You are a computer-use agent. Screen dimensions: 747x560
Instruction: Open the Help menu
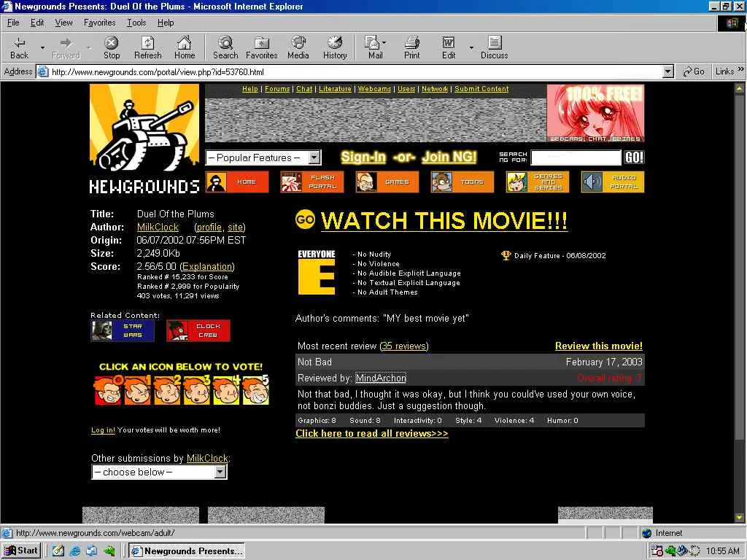(x=166, y=23)
